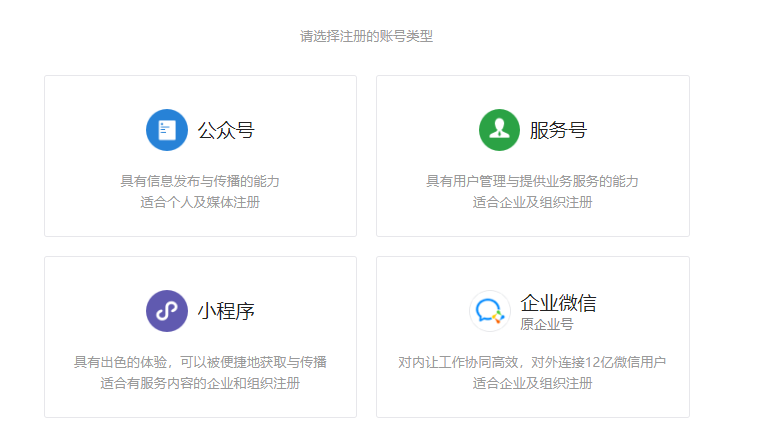776x438 pixels.
Task: Click the 原企业号 subtitle under 企业微信
Action: [547, 324]
